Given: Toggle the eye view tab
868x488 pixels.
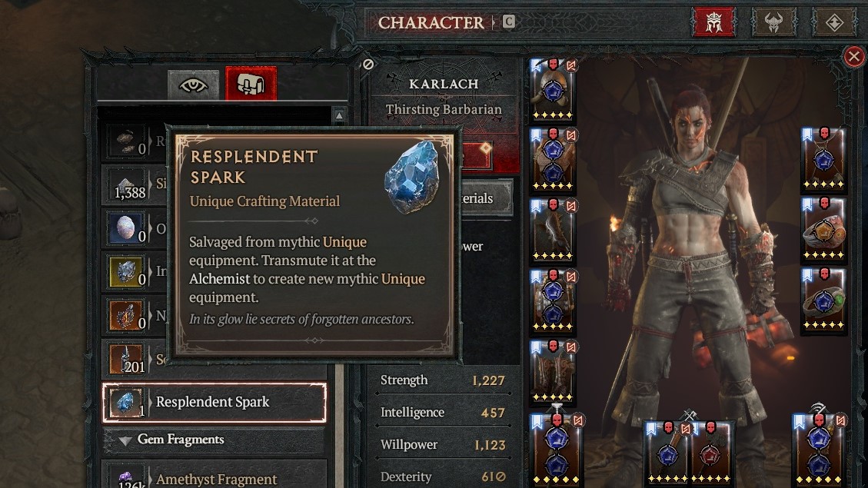Looking at the screenshot, I should (x=193, y=85).
